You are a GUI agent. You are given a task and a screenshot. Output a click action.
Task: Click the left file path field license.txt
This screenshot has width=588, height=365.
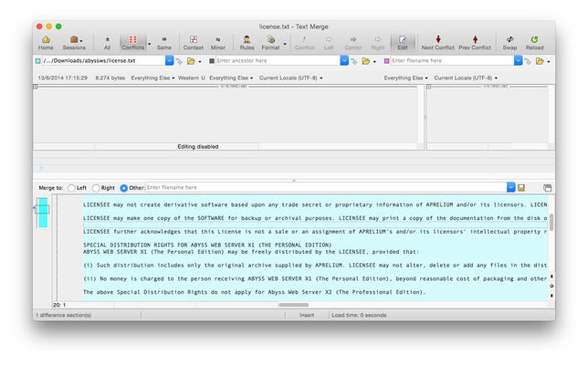103,61
